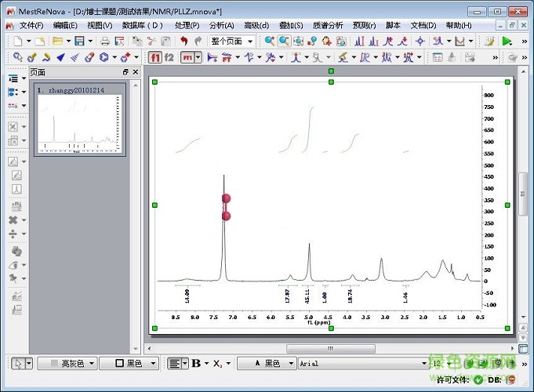The width and height of the screenshot is (534, 392).
Task: Open the 整个页面 zoom dropdown
Action: [x=231, y=41]
